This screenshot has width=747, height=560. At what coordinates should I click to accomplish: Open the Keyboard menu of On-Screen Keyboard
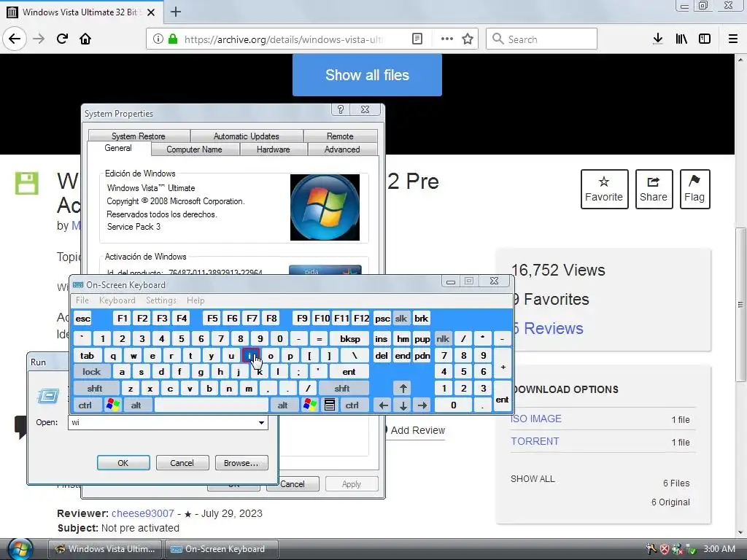coord(117,300)
